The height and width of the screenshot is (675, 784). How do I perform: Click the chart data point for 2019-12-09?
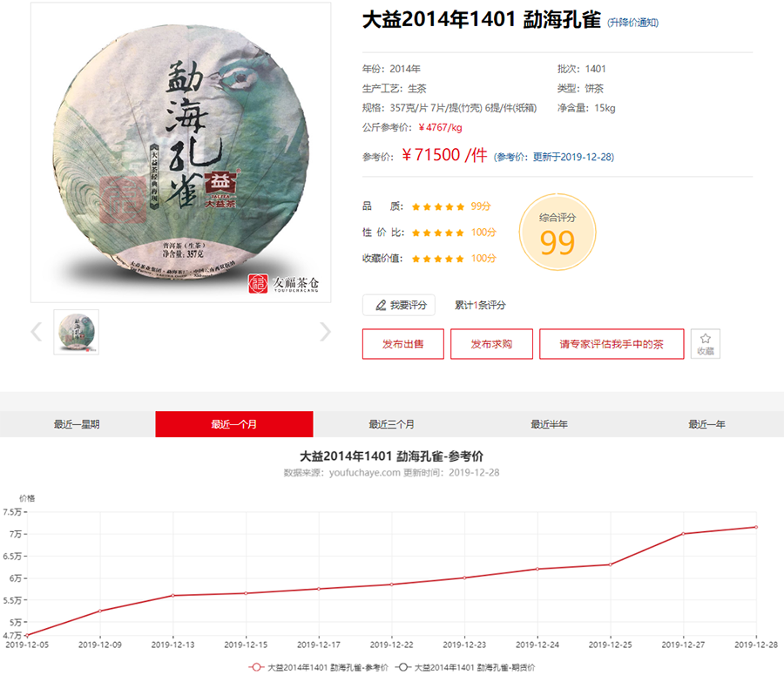(100, 611)
